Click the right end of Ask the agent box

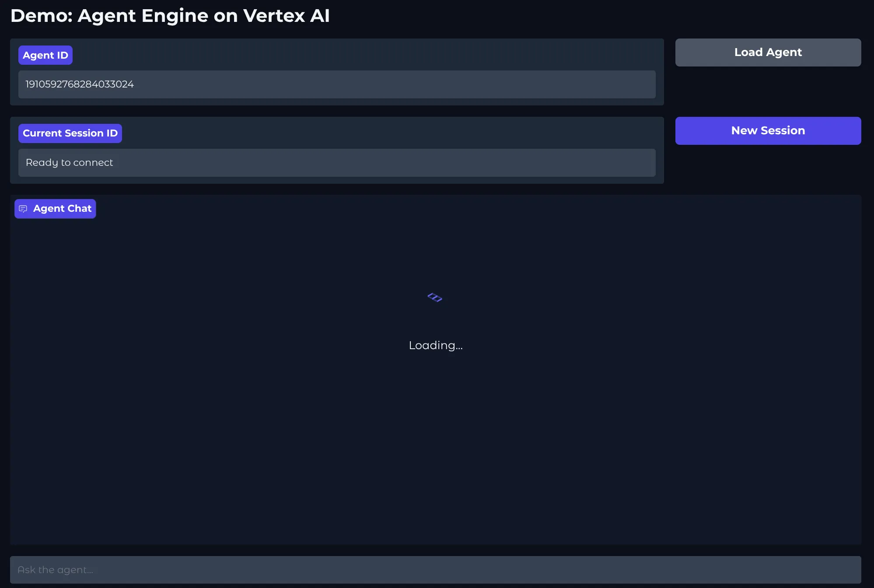tap(822, 570)
